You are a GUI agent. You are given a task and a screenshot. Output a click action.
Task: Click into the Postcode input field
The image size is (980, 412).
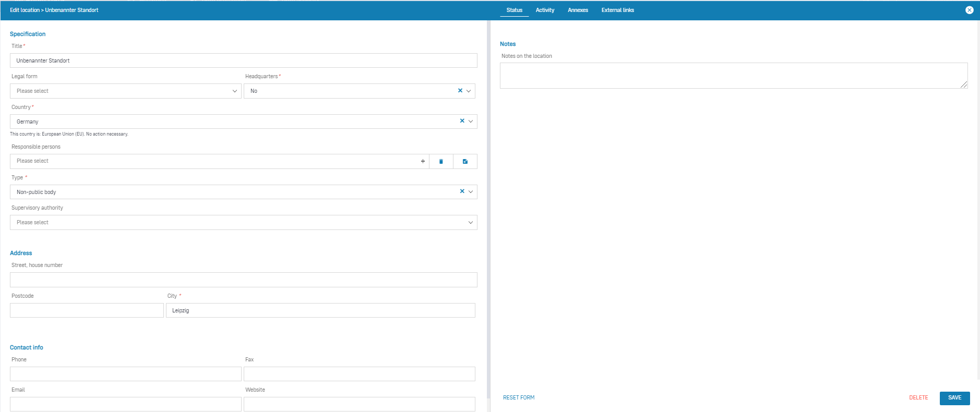pyautogui.click(x=87, y=310)
